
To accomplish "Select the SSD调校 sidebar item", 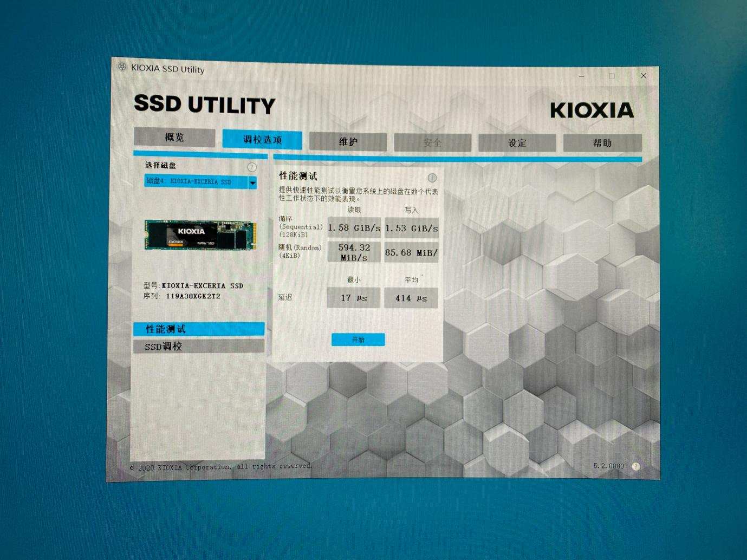I will tap(199, 346).
